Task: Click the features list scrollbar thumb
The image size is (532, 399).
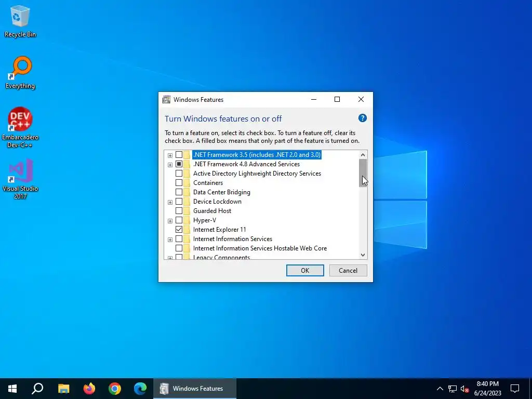Action: [363, 172]
